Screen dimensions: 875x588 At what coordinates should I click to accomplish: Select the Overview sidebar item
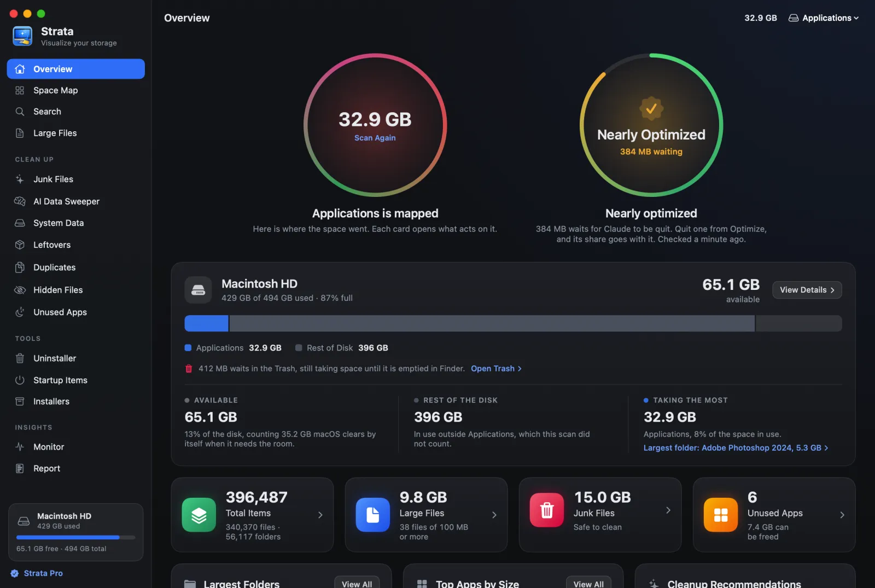click(76, 69)
